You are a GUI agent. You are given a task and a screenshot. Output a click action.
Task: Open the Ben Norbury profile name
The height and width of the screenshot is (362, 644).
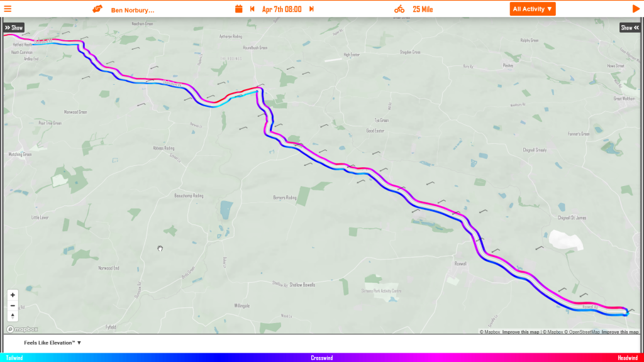(133, 10)
